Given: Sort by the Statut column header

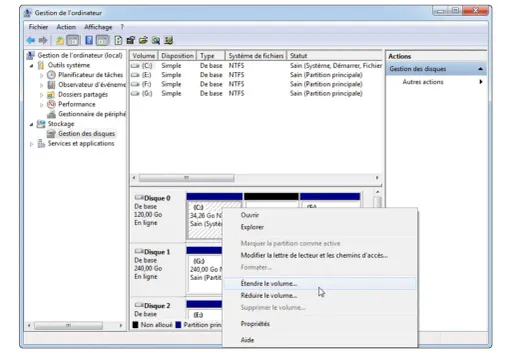Looking at the screenshot, I should 334,56.
